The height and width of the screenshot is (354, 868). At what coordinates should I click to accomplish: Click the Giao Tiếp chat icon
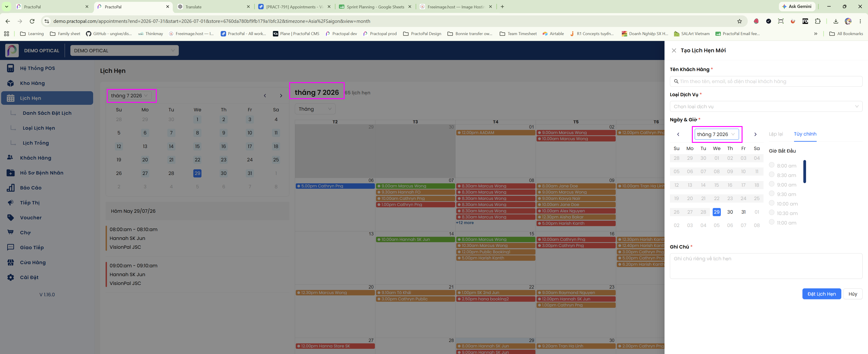[x=10, y=247]
